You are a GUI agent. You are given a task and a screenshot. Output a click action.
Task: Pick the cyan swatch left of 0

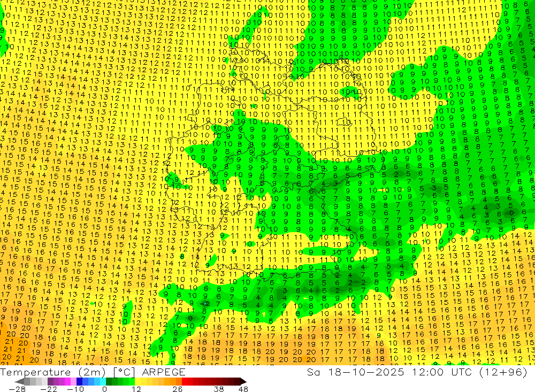(x=103, y=381)
